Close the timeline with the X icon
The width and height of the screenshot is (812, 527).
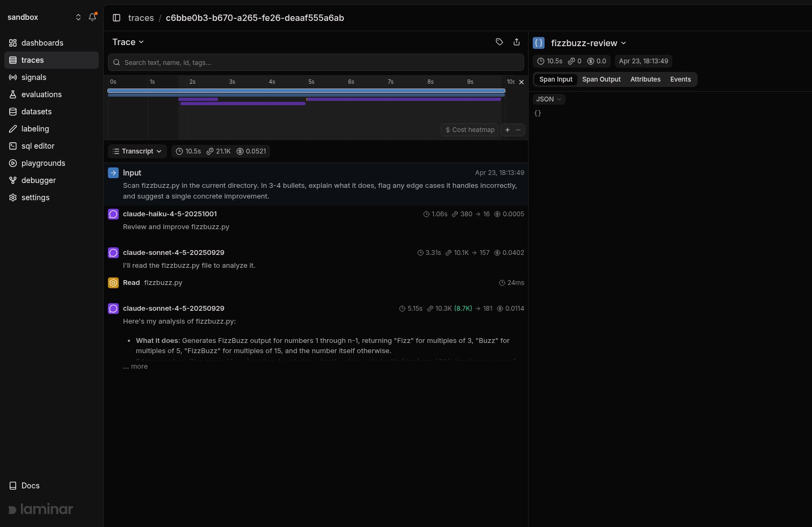click(x=521, y=82)
